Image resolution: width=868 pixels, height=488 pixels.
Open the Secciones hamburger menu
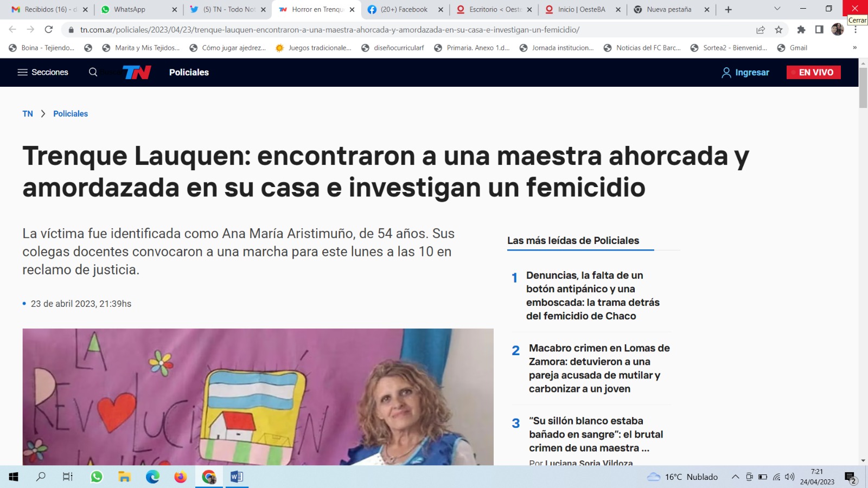(x=42, y=72)
